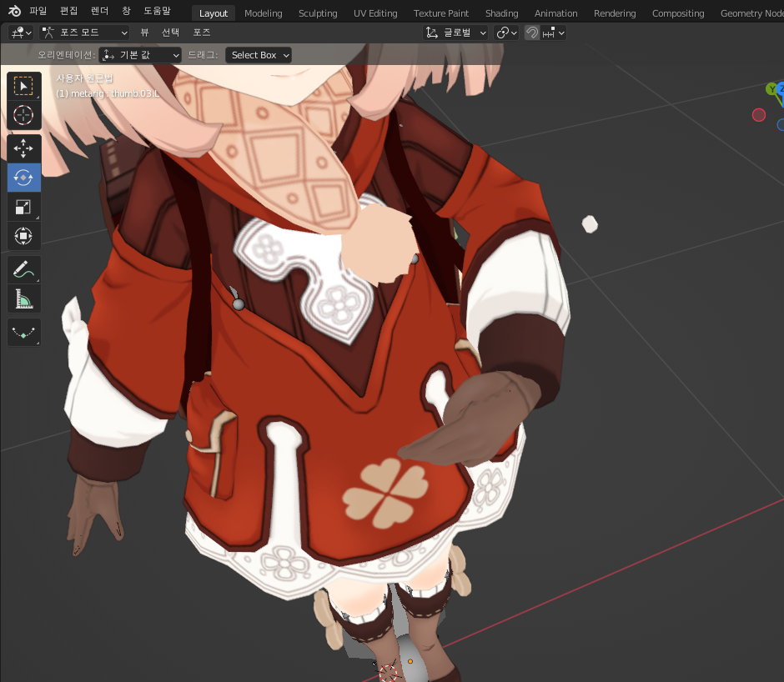Switch to the UV Editing workspace tab
Screen dimensions: 784x682
(x=375, y=13)
